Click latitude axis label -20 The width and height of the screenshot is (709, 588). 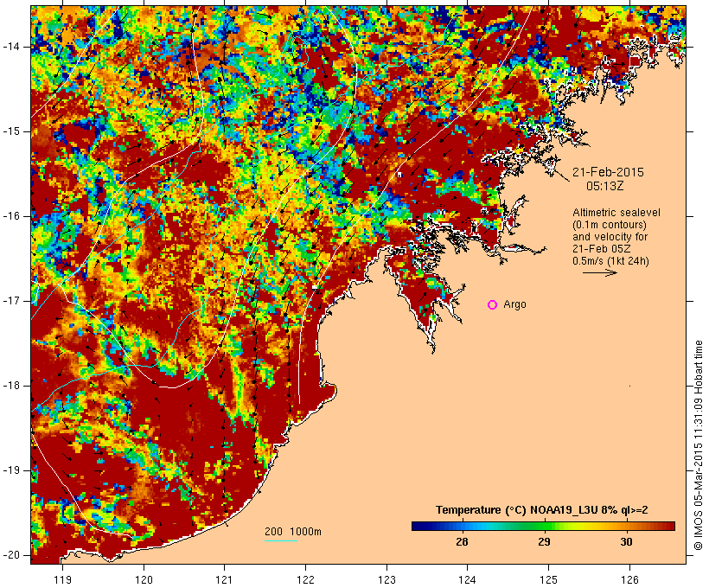[x=11, y=555]
